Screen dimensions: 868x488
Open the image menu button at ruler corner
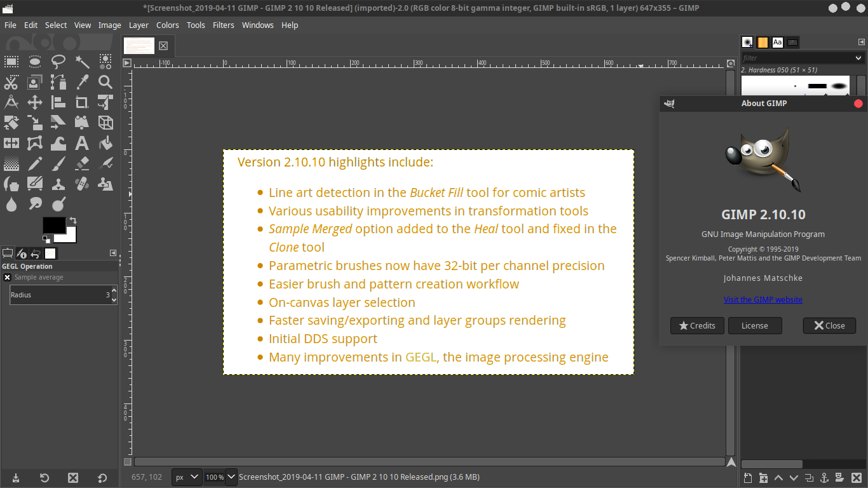coord(127,63)
